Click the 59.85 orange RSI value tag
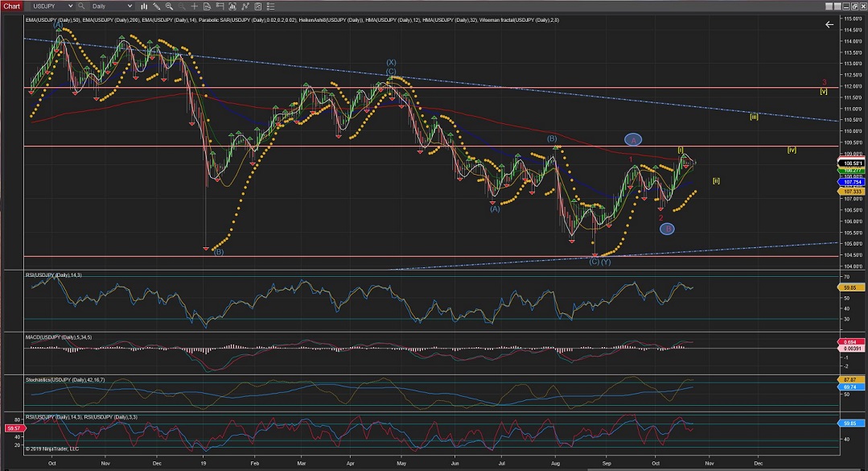868x471 pixels. point(849,288)
